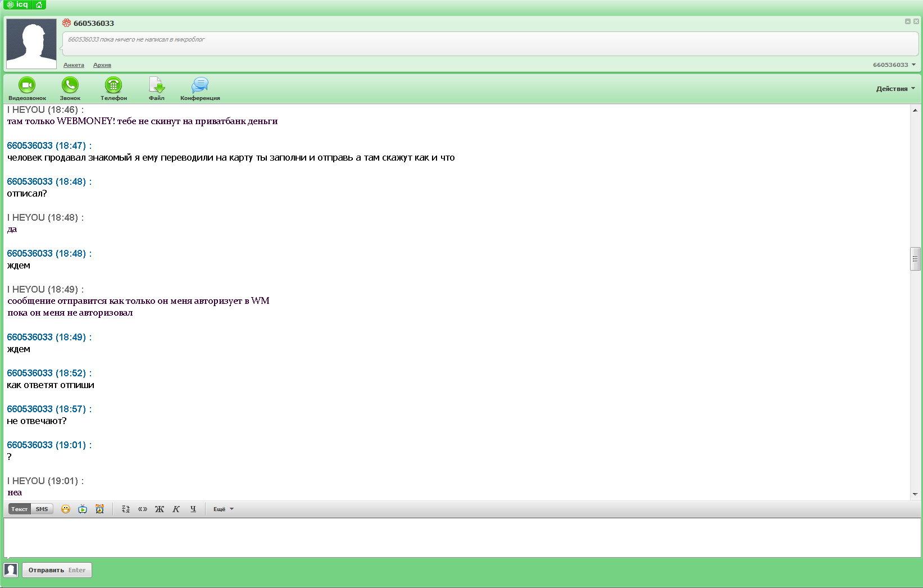Click the message "отписал?"

pyautogui.click(x=27, y=194)
